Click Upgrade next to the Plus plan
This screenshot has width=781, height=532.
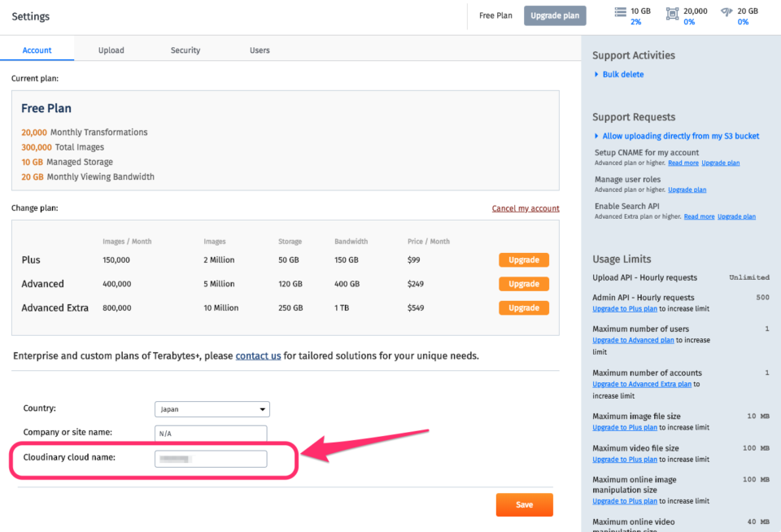point(523,259)
